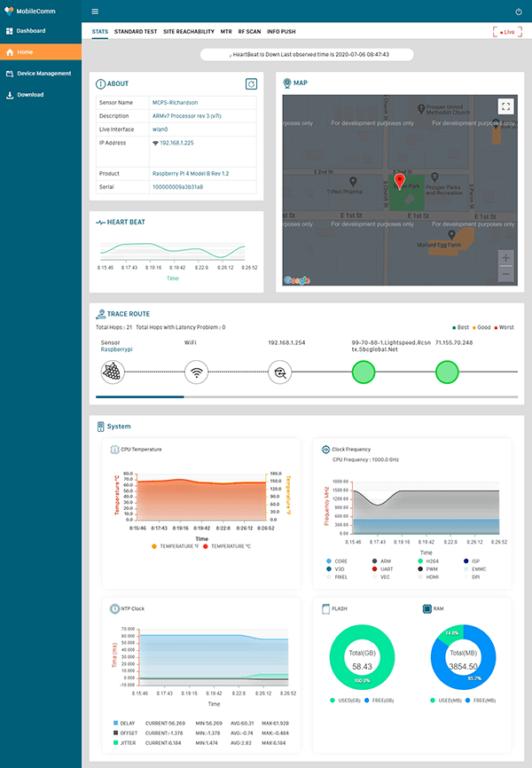The height and width of the screenshot is (768, 532).
Task: Click the IP address 192.168.1.225 link
Action: [x=176, y=143]
